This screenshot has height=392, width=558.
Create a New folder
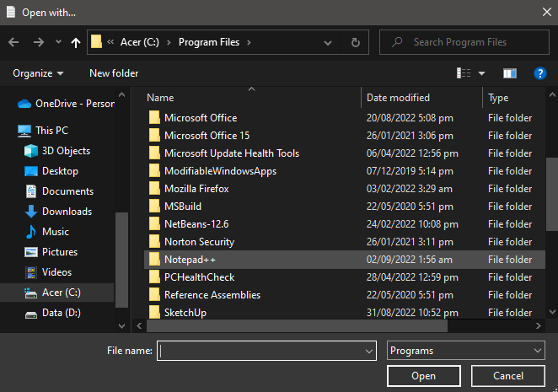click(x=114, y=73)
